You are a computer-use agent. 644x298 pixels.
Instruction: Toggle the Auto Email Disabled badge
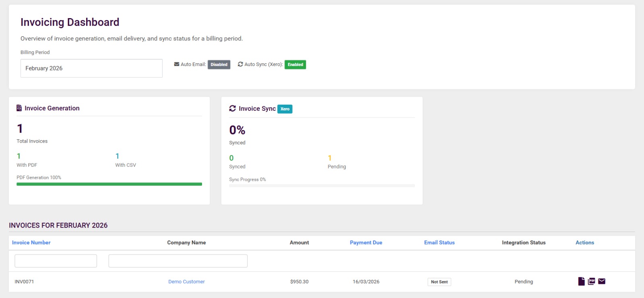click(x=219, y=65)
